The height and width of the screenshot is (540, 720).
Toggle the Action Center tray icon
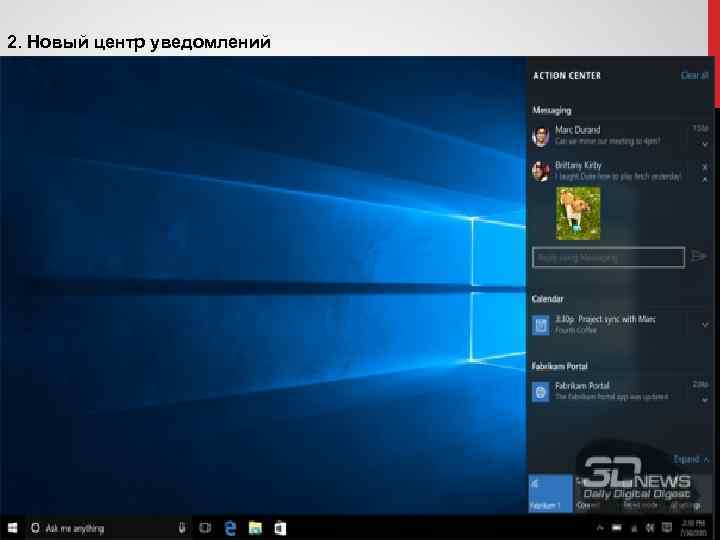click(x=666, y=528)
